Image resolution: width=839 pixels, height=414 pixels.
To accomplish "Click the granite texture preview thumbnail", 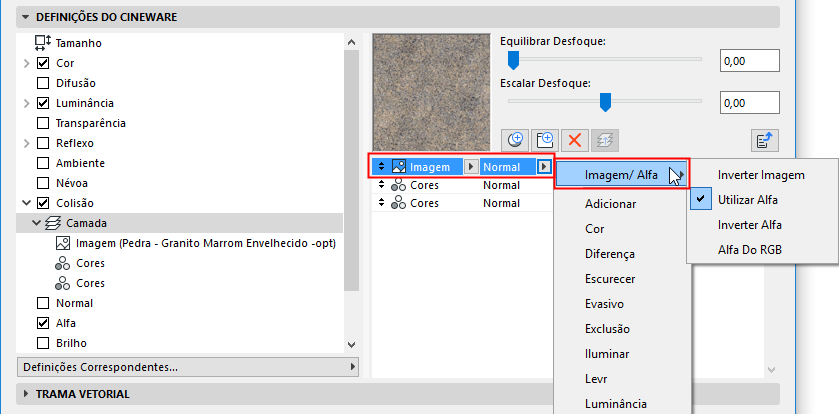I will click(x=431, y=93).
